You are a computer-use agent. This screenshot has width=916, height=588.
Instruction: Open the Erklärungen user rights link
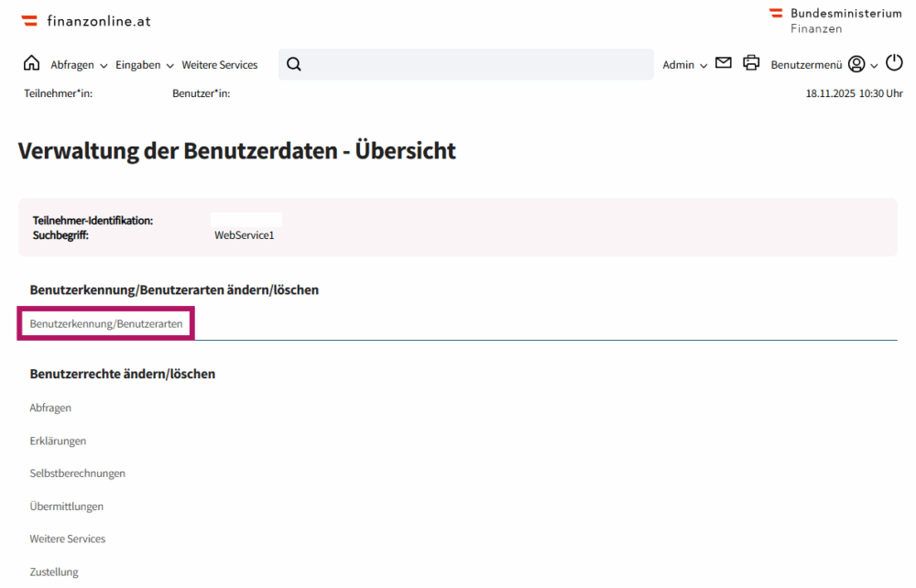(x=58, y=441)
